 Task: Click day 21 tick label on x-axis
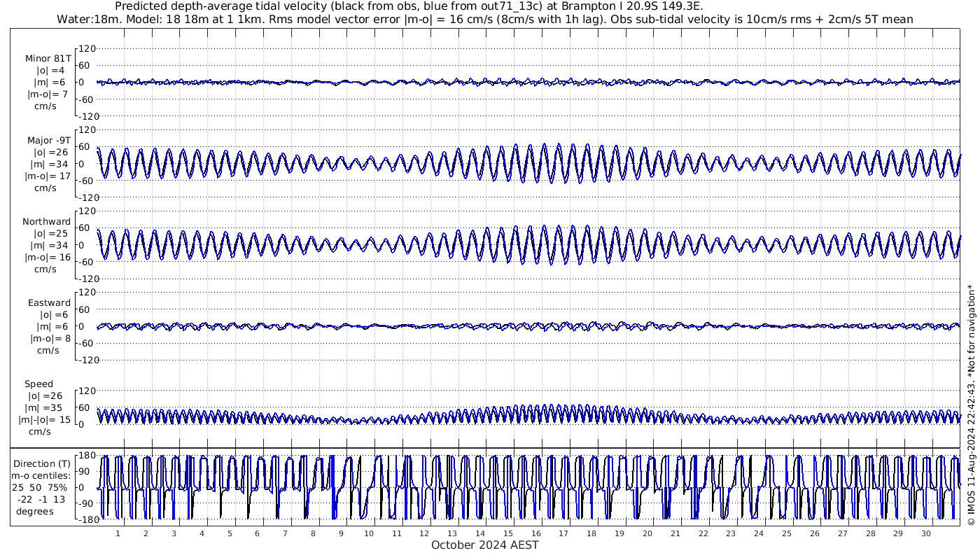tap(675, 533)
